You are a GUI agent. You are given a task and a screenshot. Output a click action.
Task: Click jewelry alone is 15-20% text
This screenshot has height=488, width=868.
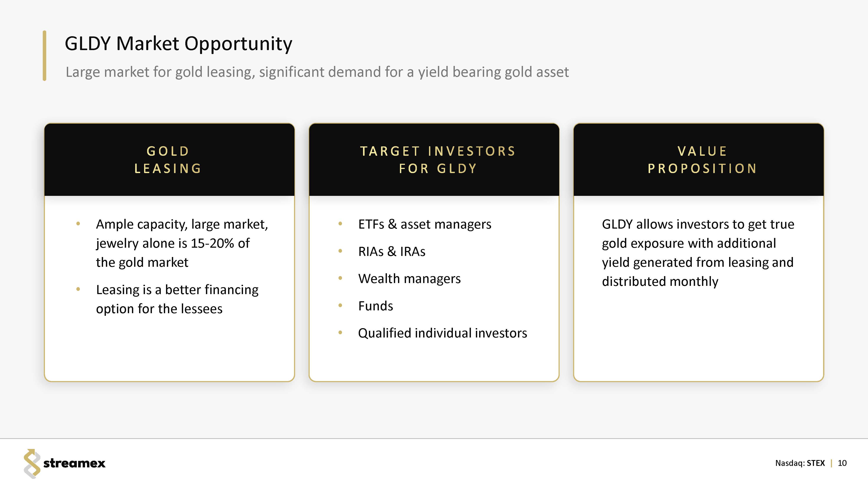coord(173,243)
